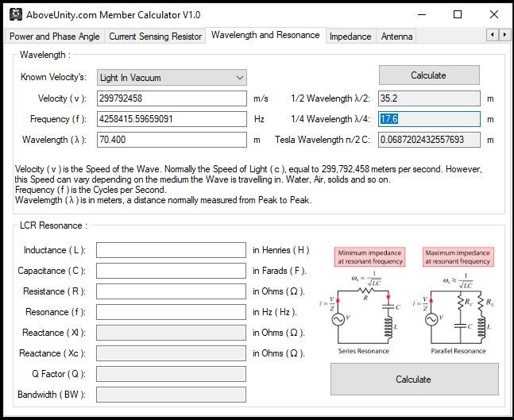Click the 'in Farads ( F ).' unit text

[280, 271]
